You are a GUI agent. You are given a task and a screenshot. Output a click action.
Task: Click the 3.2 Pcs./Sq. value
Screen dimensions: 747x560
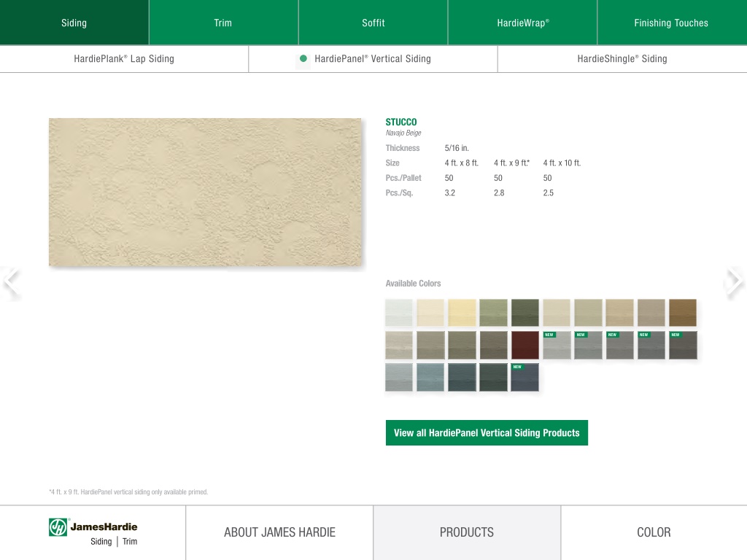(x=449, y=192)
